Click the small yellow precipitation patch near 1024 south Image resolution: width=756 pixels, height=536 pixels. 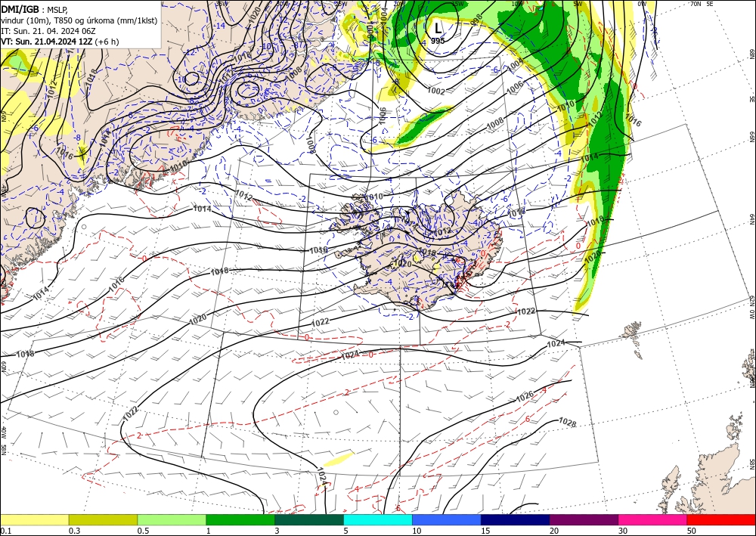338,459
